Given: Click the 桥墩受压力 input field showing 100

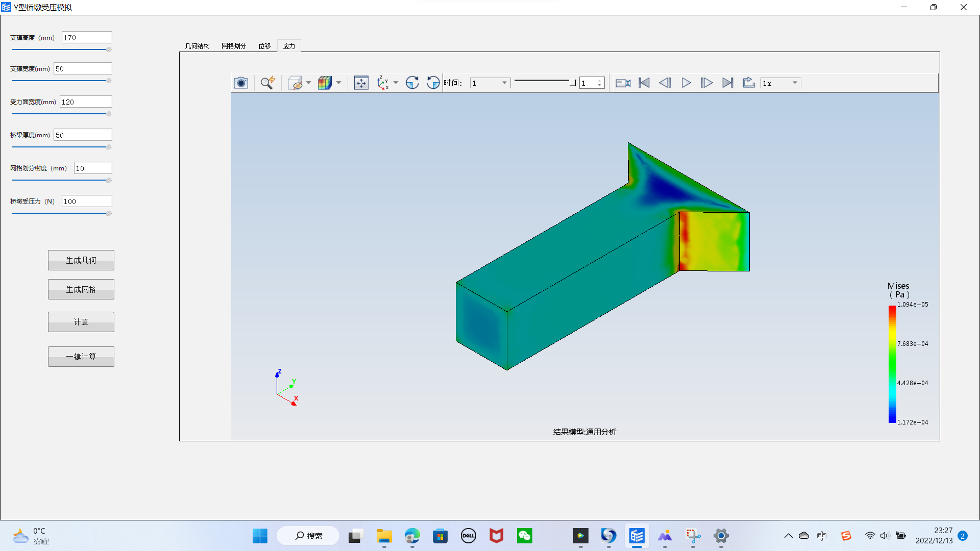Looking at the screenshot, I should point(87,201).
